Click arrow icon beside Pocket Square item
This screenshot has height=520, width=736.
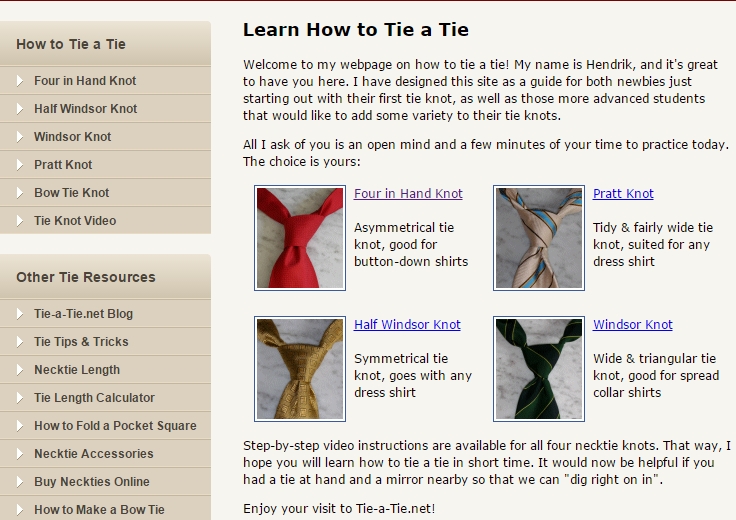19,426
